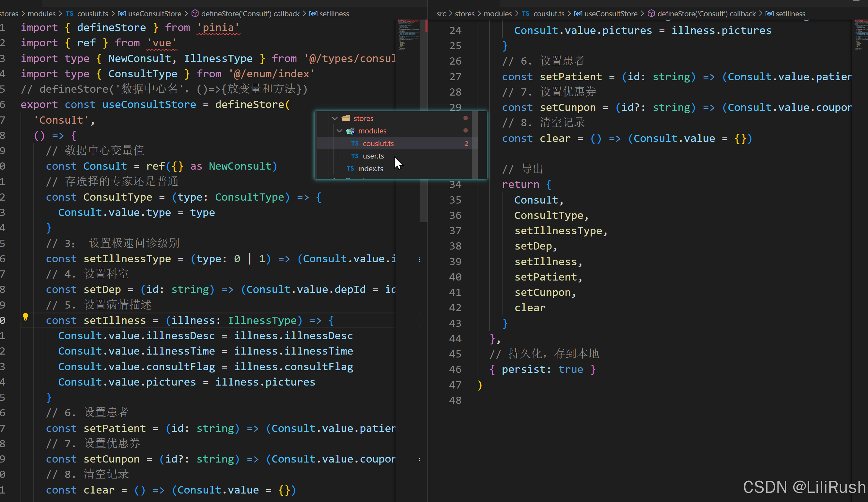Collapse the modules folder chevron

(339, 131)
